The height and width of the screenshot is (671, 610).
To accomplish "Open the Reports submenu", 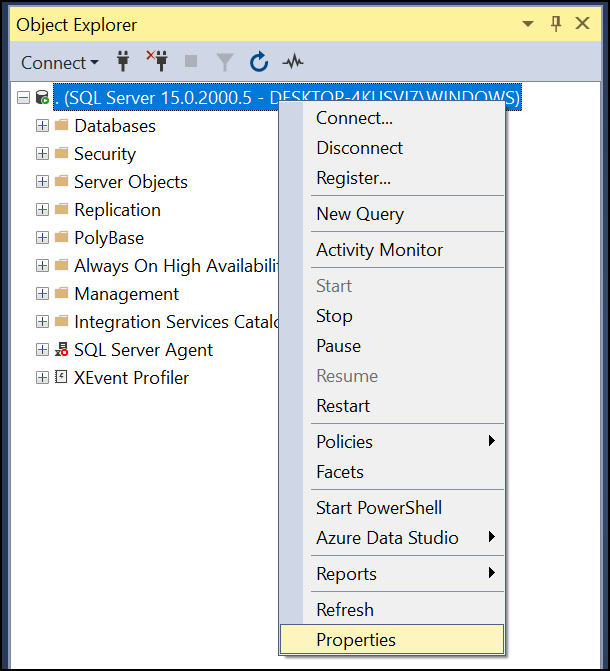I will 392,574.
